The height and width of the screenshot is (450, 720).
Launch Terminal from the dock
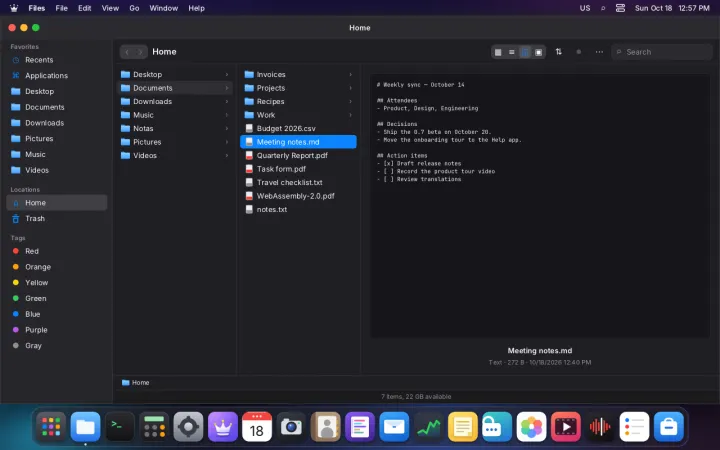tap(120, 427)
